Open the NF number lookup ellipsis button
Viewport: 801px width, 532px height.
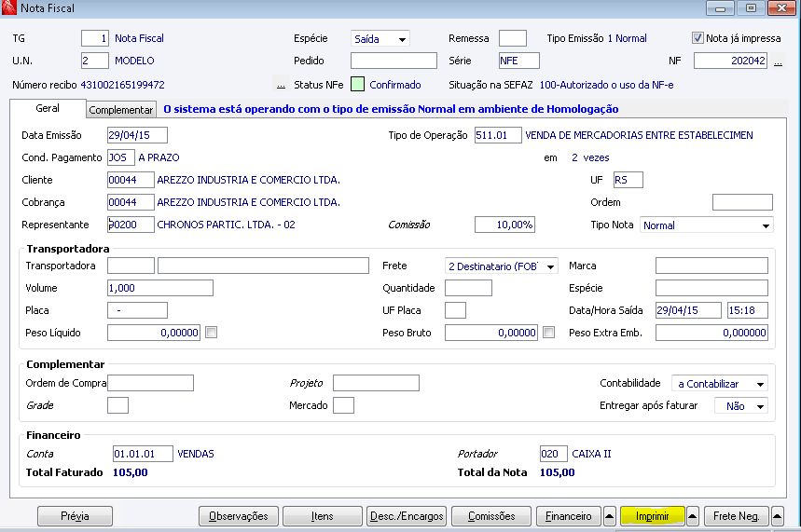click(778, 61)
